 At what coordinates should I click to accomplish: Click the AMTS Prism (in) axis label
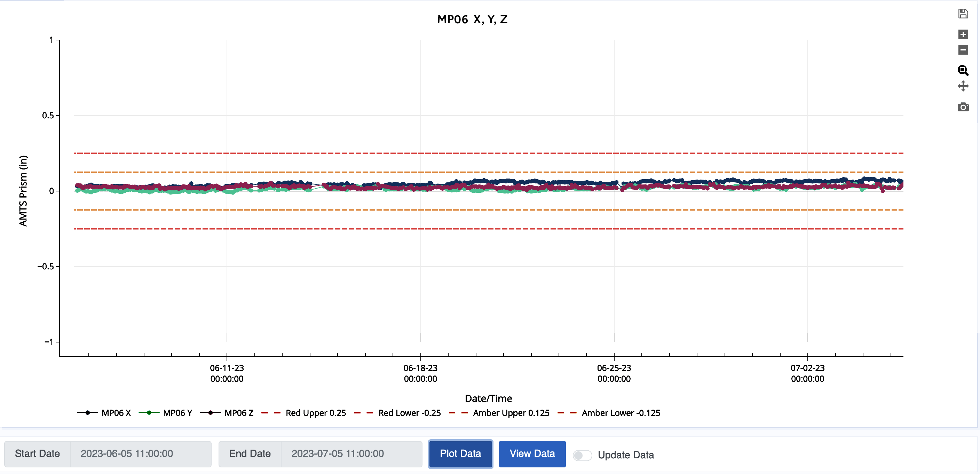[x=23, y=191]
